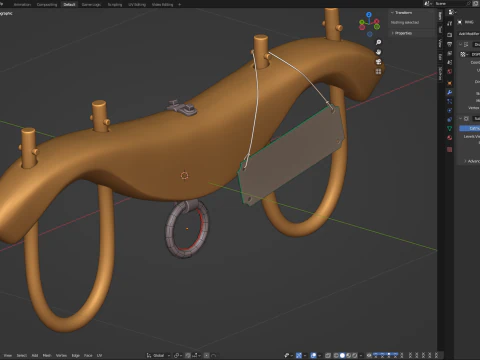The width and height of the screenshot is (480, 360).
Task: Switch to the Video Editing workspace tab
Action: 162,5
